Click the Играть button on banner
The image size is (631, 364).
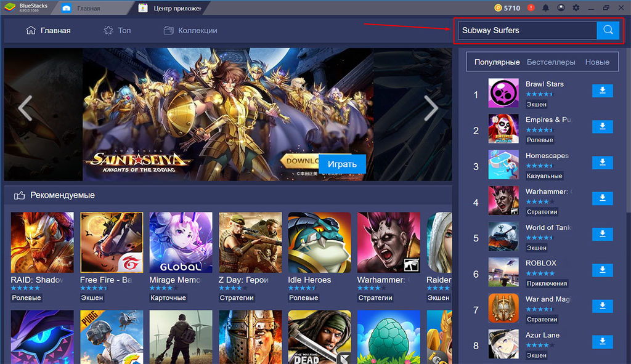[342, 164]
